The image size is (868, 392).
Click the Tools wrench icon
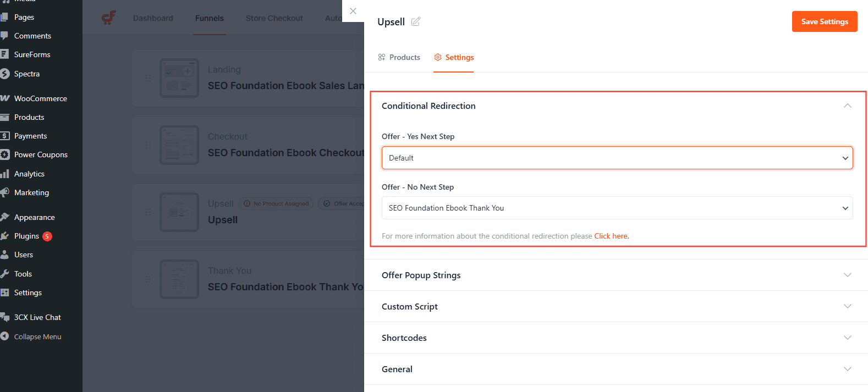point(4,274)
